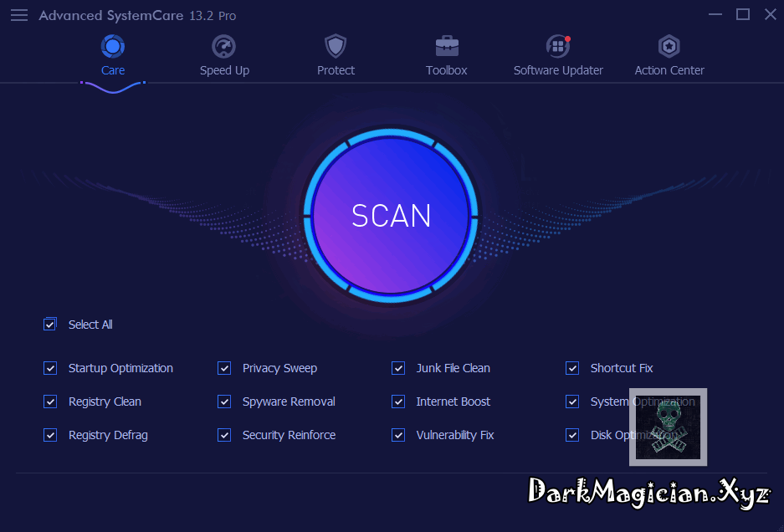The height and width of the screenshot is (532, 784).
Task: Open the hamburger main menu
Action: pos(19,16)
